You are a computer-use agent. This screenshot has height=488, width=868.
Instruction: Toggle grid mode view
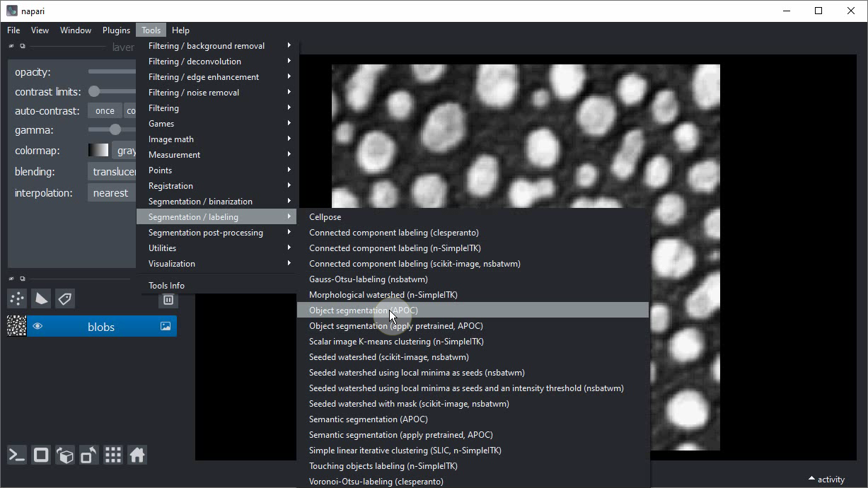113,455
